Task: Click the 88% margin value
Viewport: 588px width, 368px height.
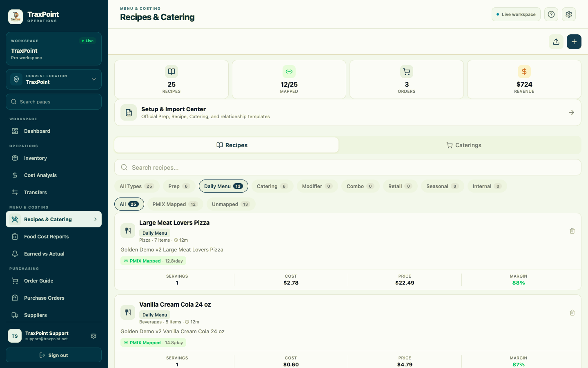Action: point(519,283)
